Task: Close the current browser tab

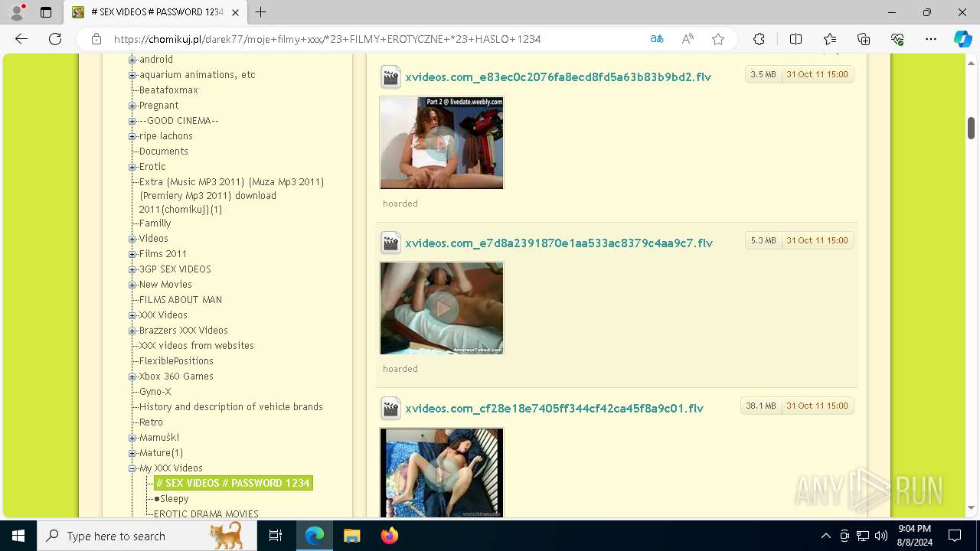Action: point(237,12)
